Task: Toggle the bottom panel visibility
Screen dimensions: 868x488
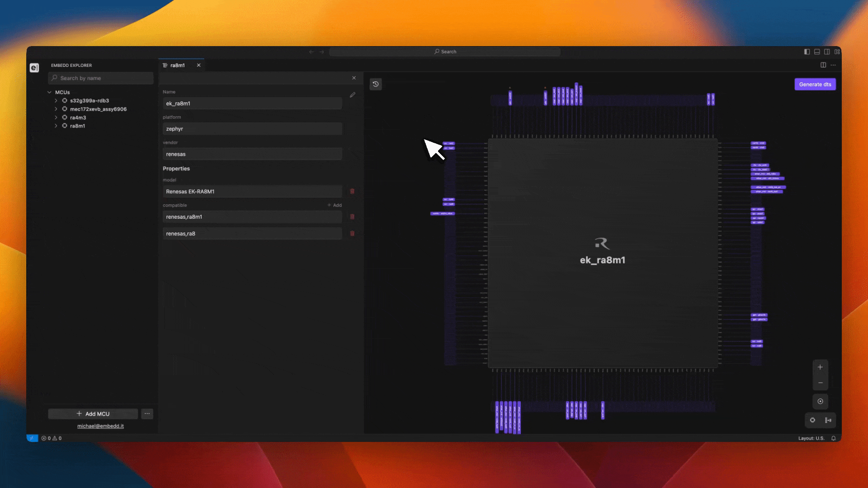Action: (817, 52)
